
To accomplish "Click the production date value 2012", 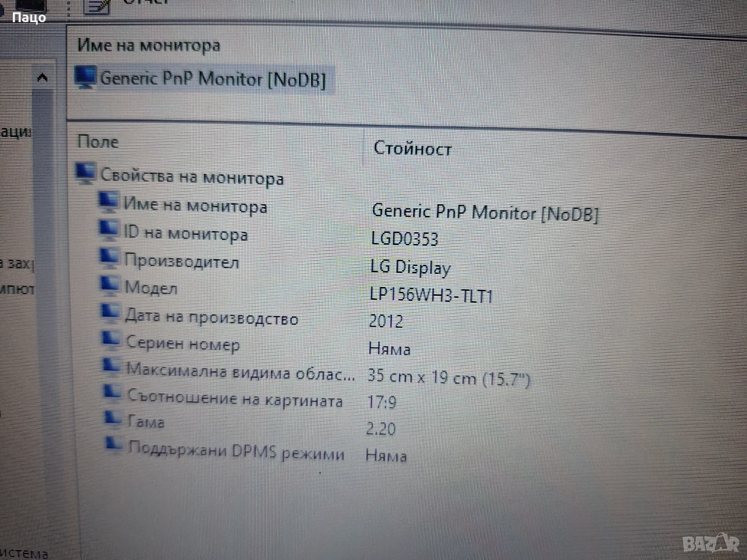I will pos(386,321).
